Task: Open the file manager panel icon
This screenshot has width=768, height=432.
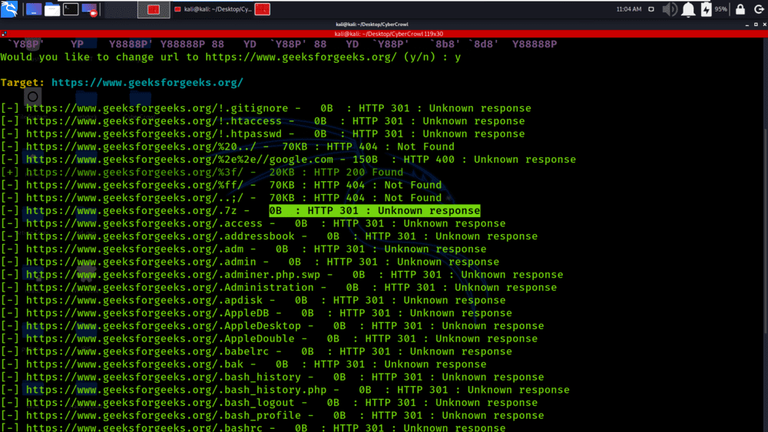Action: [52, 9]
